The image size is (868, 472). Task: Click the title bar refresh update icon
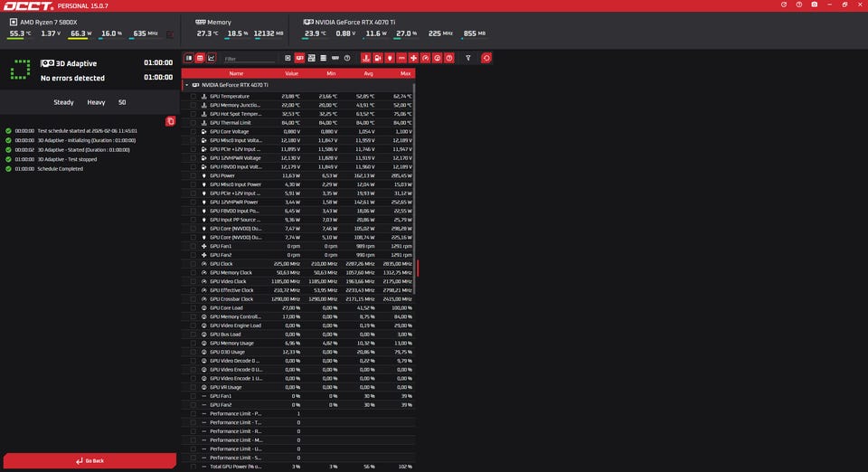tap(784, 5)
